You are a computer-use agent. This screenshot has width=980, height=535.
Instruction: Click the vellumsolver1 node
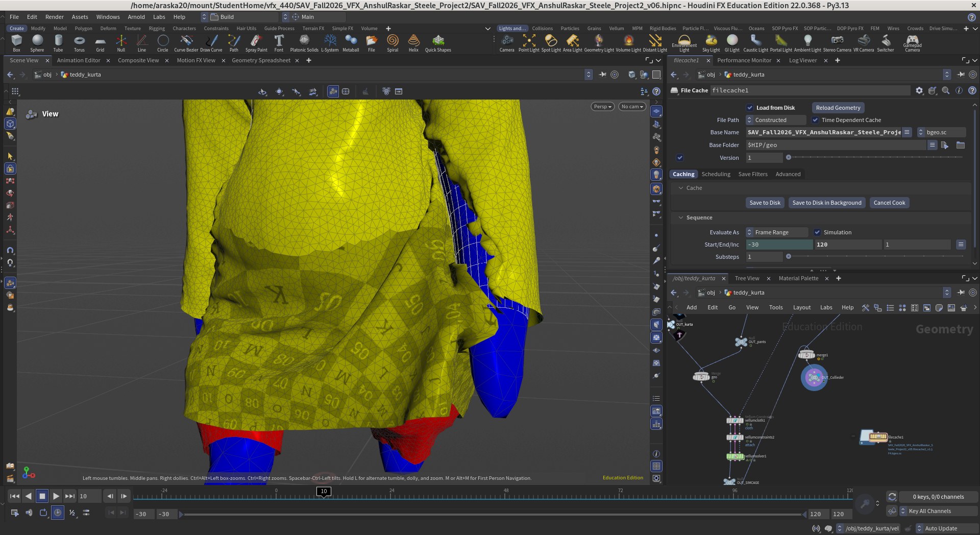735,456
